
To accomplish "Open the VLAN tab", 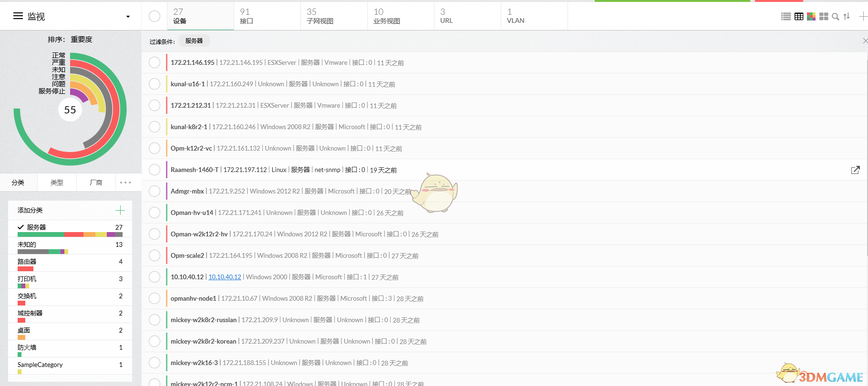I will point(534,16).
